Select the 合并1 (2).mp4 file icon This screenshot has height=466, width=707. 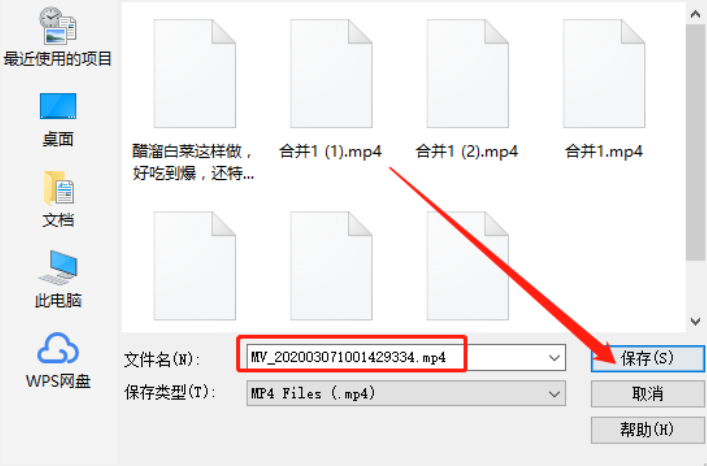[x=468, y=73]
